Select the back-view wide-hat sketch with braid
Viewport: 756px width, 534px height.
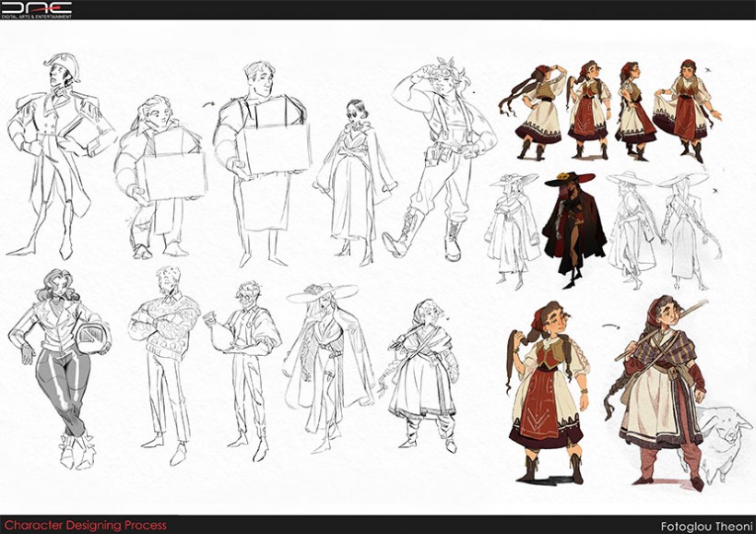pos(689,230)
